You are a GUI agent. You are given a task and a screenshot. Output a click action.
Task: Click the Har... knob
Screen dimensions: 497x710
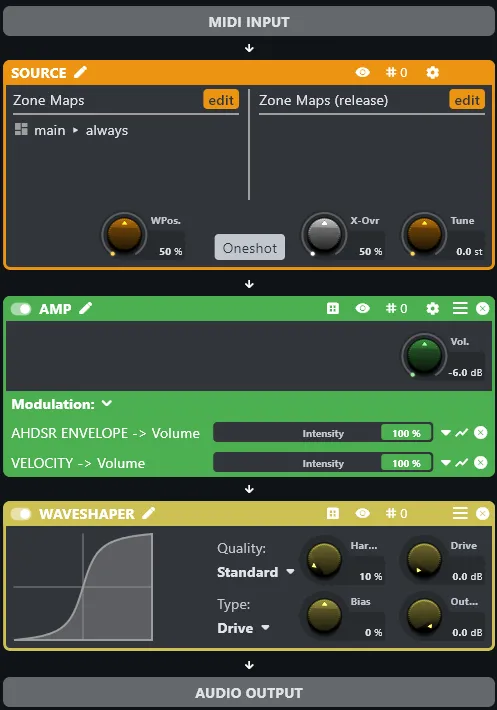pyautogui.click(x=324, y=560)
